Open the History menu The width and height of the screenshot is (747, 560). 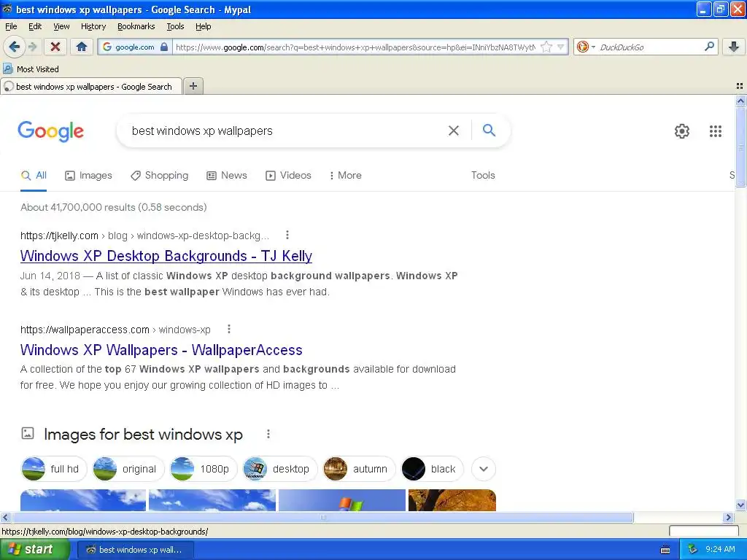click(x=93, y=26)
